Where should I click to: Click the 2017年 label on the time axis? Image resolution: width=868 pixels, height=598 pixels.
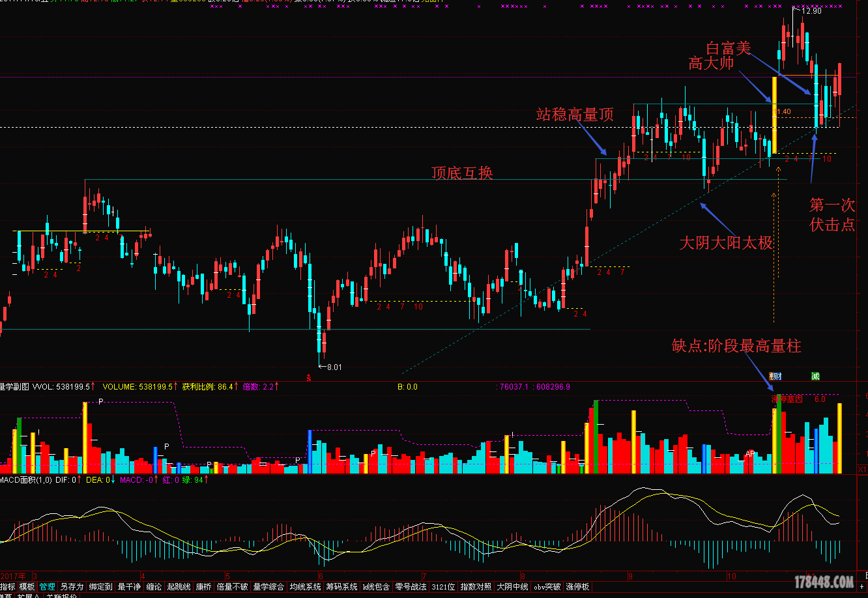13,576
